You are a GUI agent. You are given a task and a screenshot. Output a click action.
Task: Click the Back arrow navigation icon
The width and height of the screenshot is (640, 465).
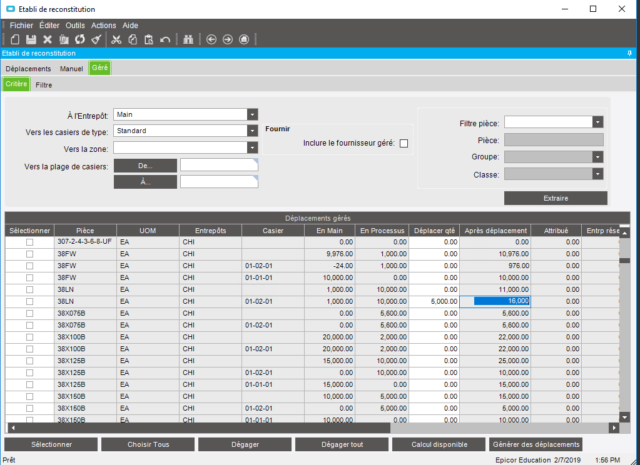(x=211, y=40)
